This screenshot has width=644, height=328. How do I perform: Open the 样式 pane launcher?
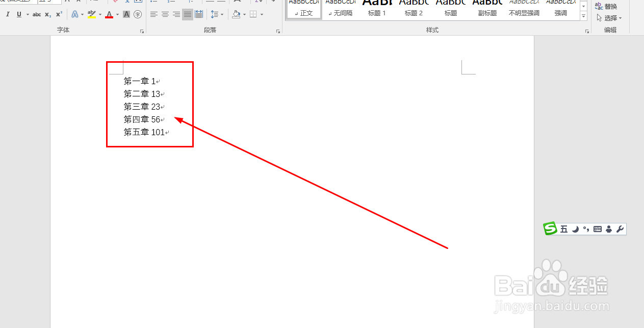point(587,31)
